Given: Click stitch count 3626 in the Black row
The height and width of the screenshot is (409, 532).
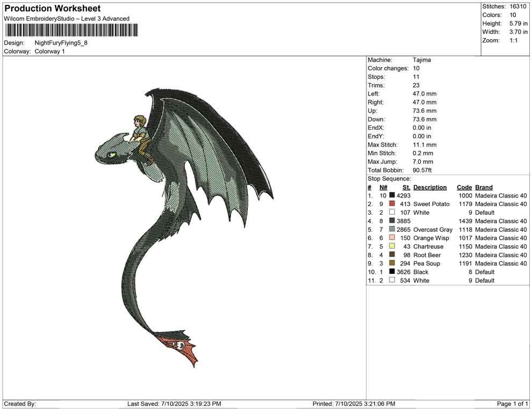Looking at the screenshot, I should (x=404, y=272).
